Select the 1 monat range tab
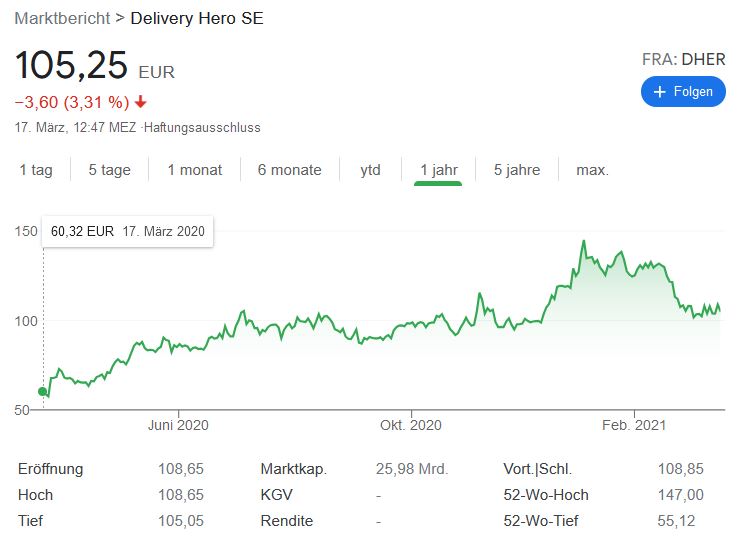The height and width of the screenshot is (544, 744). 195,170
